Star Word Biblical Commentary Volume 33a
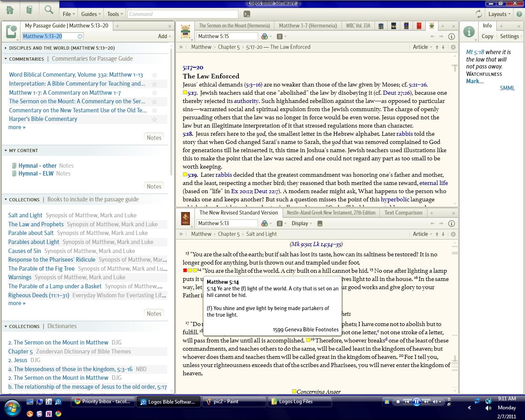This screenshot has width=525, height=420. click(x=154, y=75)
